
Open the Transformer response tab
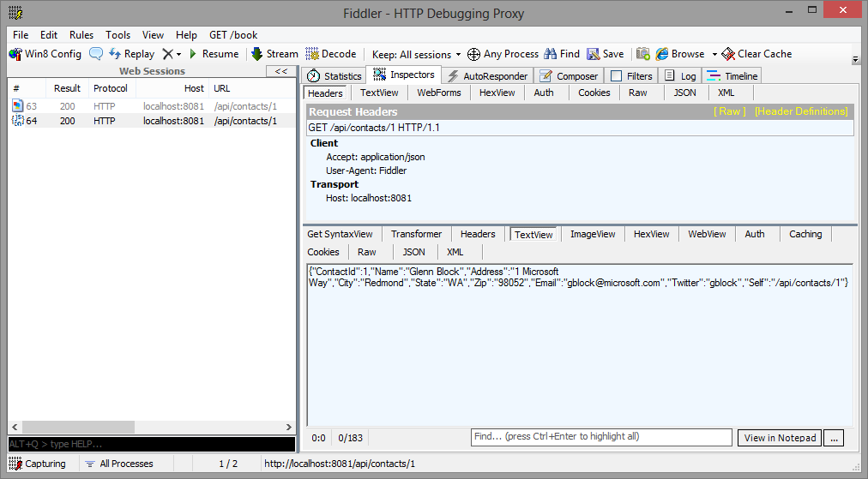coord(416,234)
